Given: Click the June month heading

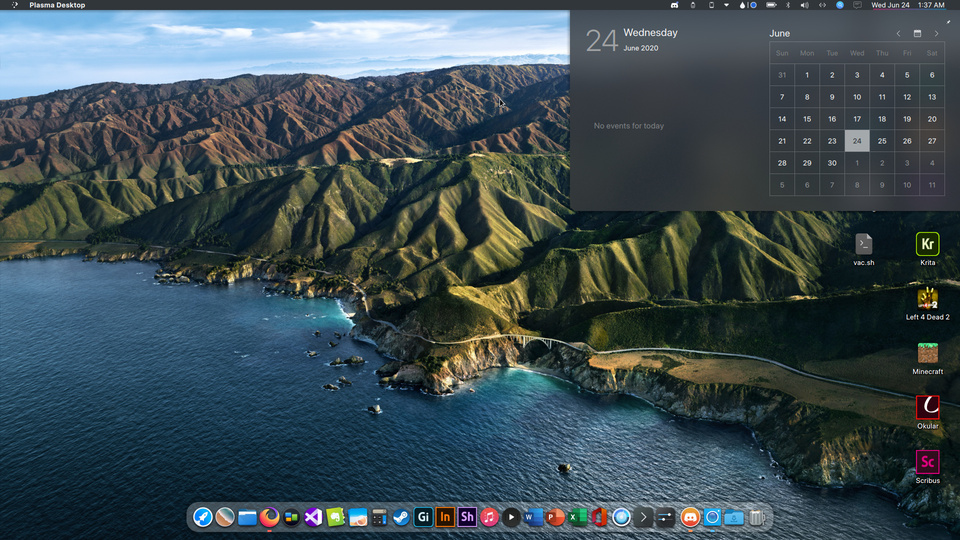Looking at the screenshot, I should pyautogui.click(x=779, y=33).
